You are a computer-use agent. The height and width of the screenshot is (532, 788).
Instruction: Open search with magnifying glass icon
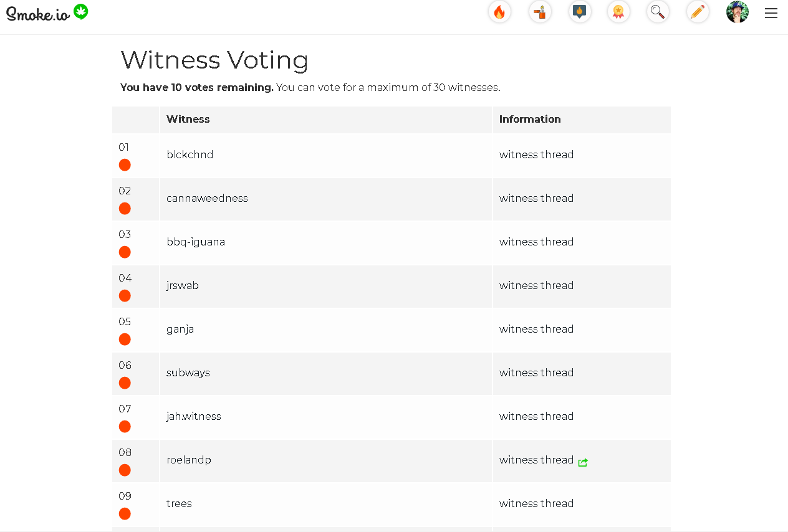658,12
